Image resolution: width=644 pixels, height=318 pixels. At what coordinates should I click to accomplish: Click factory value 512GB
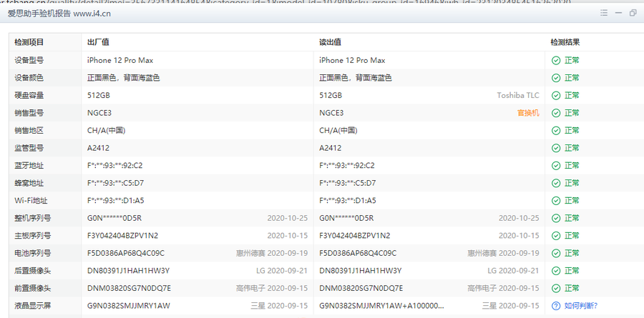click(99, 96)
